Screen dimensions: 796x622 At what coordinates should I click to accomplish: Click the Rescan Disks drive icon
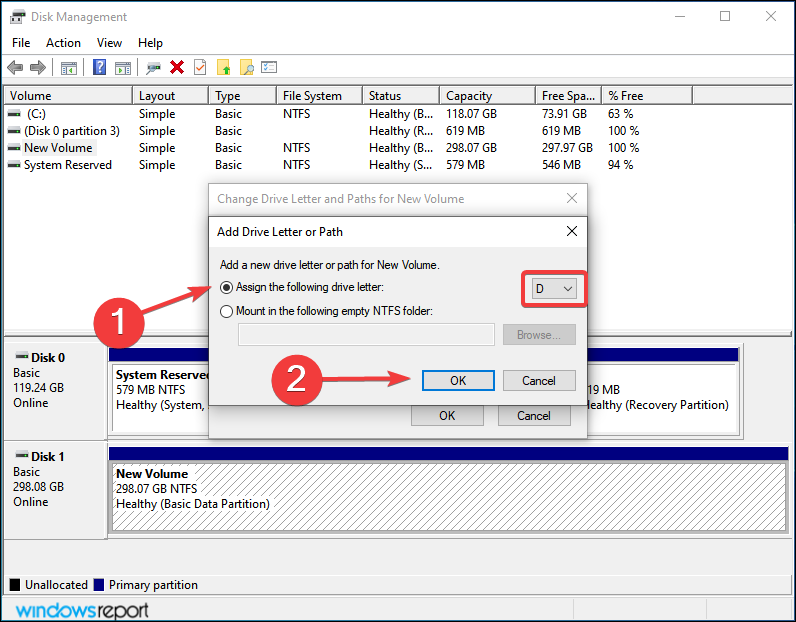[153, 68]
